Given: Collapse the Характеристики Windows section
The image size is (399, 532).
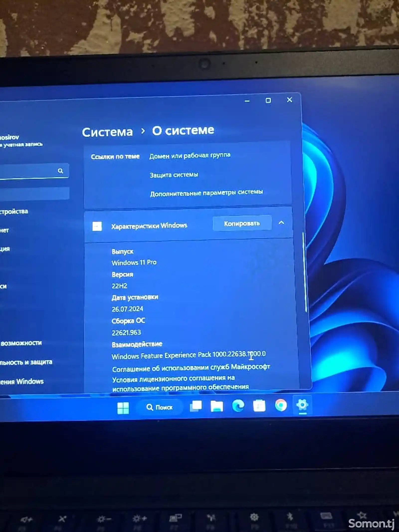Looking at the screenshot, I should [x=281, y=222].
